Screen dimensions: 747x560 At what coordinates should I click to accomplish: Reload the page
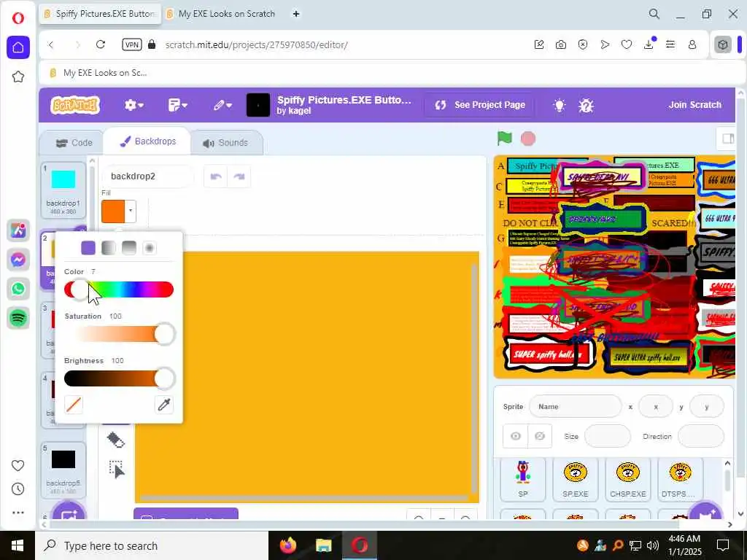point(101,44)
